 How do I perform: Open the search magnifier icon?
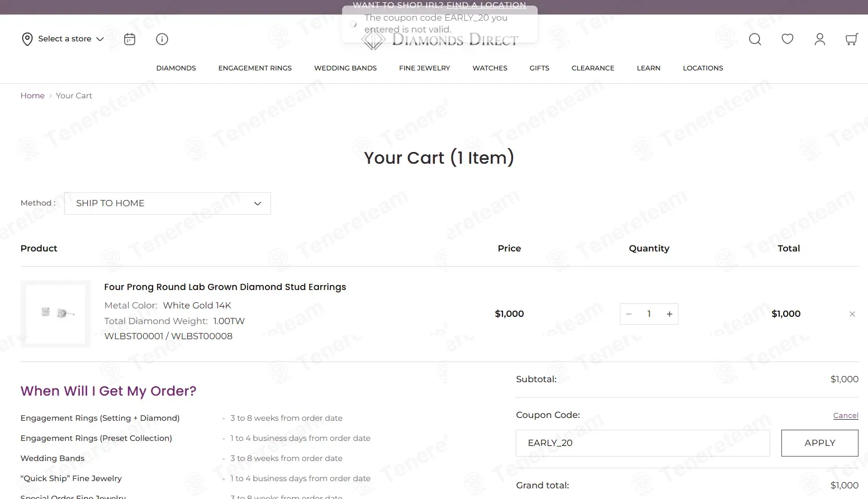(755, 39)
